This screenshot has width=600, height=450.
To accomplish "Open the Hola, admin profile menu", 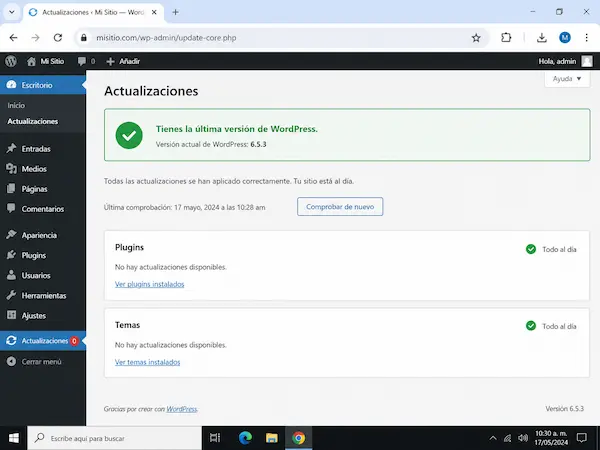I will (557, 61).
